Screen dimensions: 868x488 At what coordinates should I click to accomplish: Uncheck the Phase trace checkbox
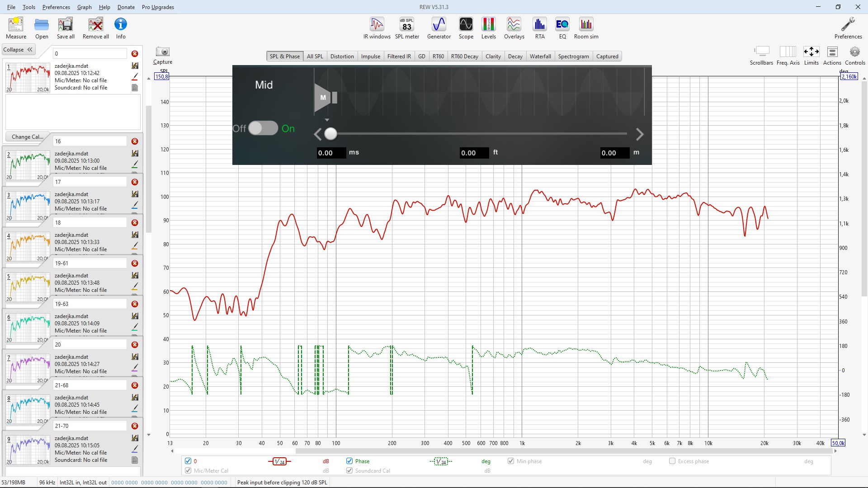(349, 461)
